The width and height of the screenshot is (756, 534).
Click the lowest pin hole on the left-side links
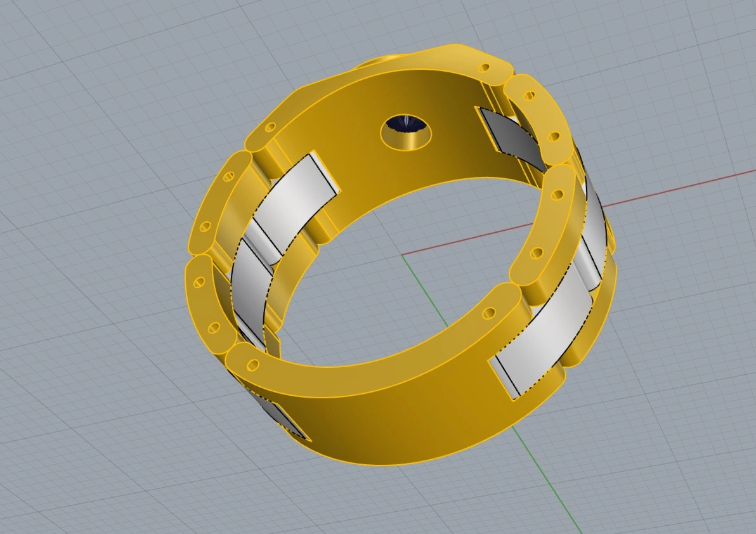pos(214,328)
